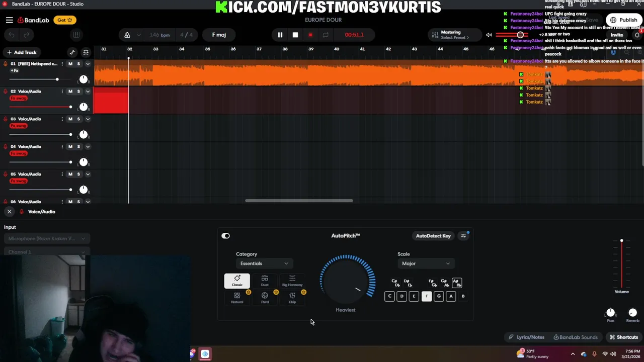Click the master volume speaker icon

click(x=489, y=35)
